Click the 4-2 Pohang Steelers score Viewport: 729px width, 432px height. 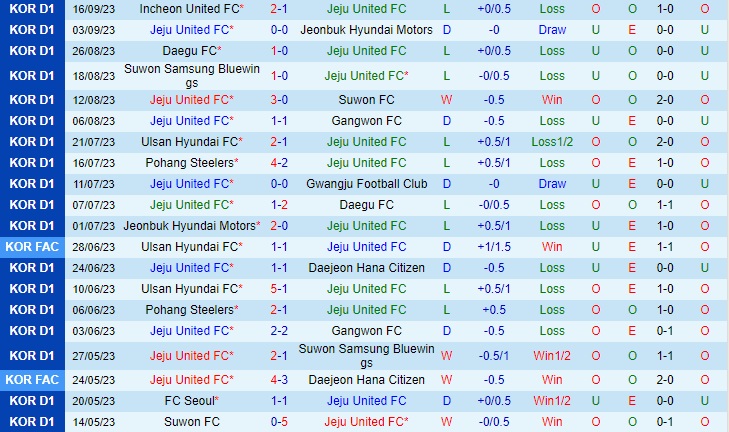[279, 163]
